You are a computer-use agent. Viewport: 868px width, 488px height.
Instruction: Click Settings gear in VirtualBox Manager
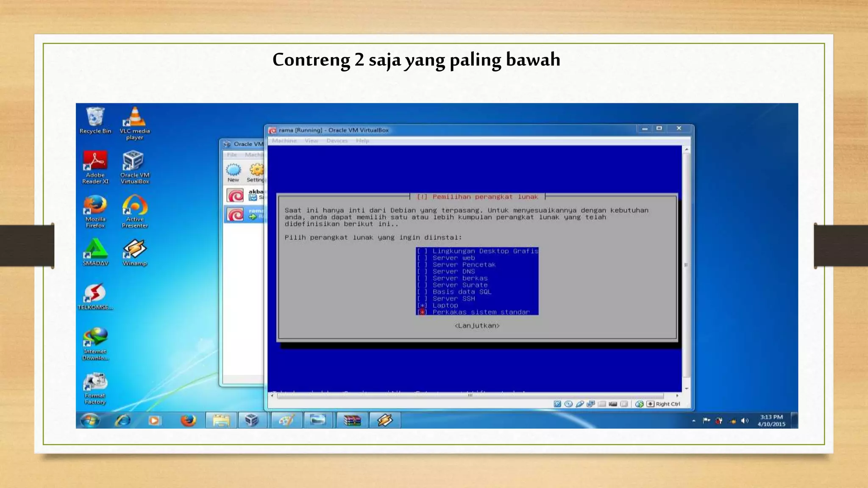point(256,173)
